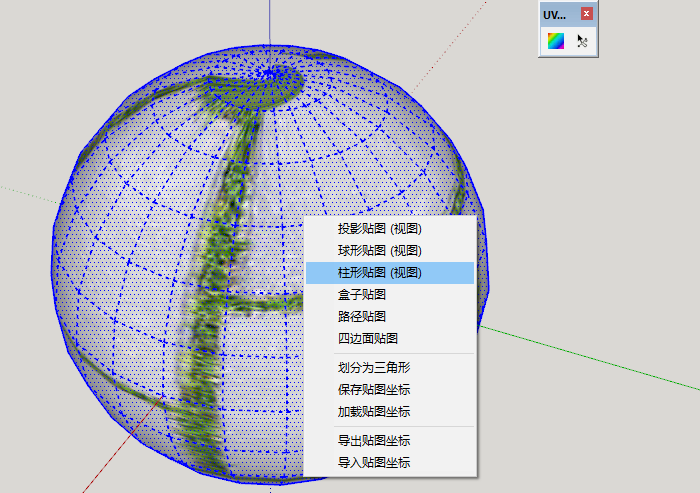The height and width of the screenshot is (493, 700).
Task: Select 导入贴图坐标 to import UVs
Action: (x=374, y=463)
